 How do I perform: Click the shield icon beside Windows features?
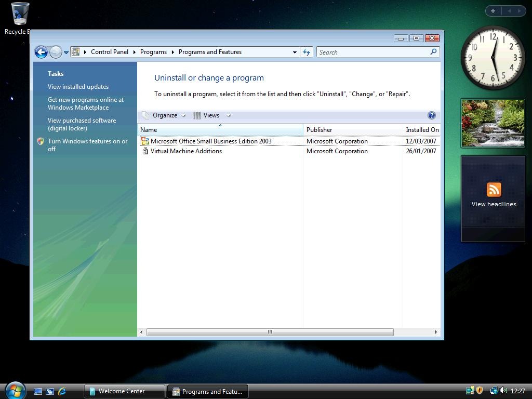(x=41, y=141)
